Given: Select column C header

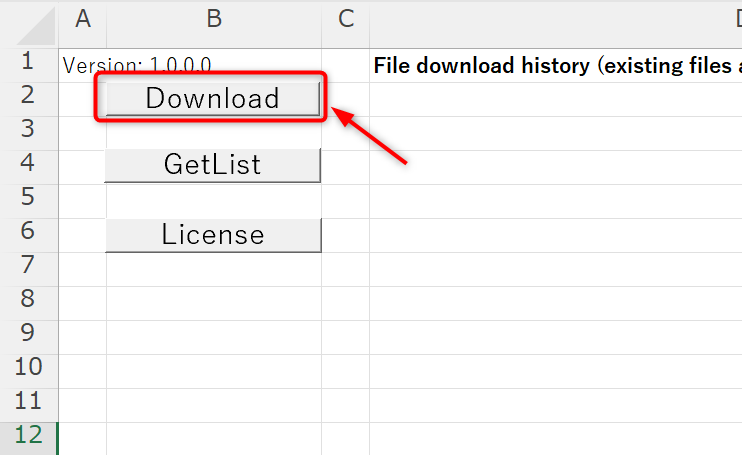Looking at the screenshot, I should [x=345, y=18].
